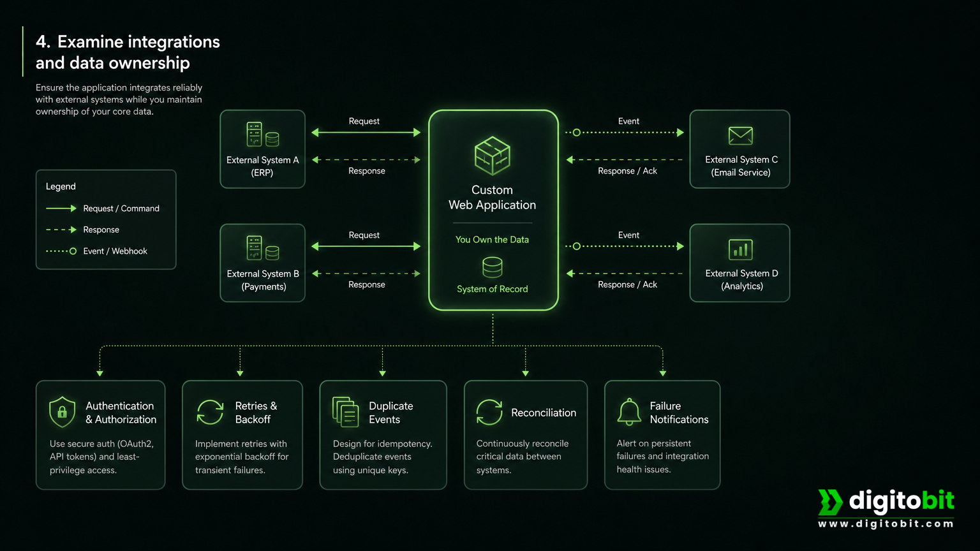Select the "Alert on persistent failures" description
The height and width of the screenshot is (551, 980).
click(663, 456)
